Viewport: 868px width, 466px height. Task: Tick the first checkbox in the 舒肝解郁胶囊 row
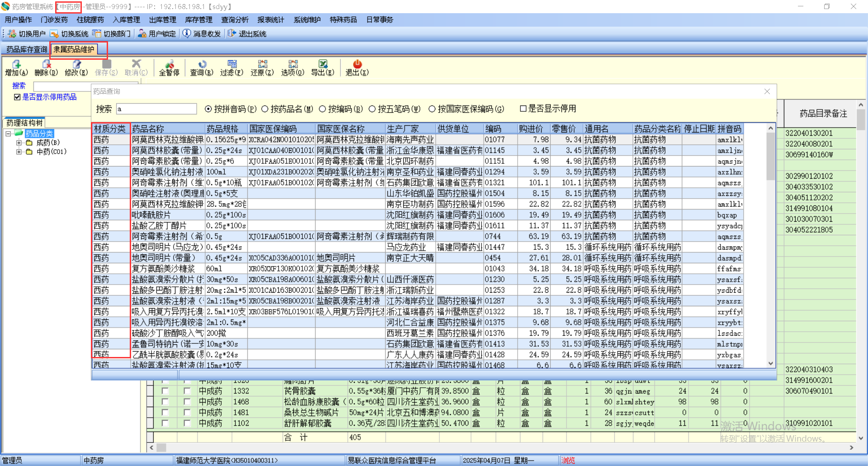[x=165, y=423]
